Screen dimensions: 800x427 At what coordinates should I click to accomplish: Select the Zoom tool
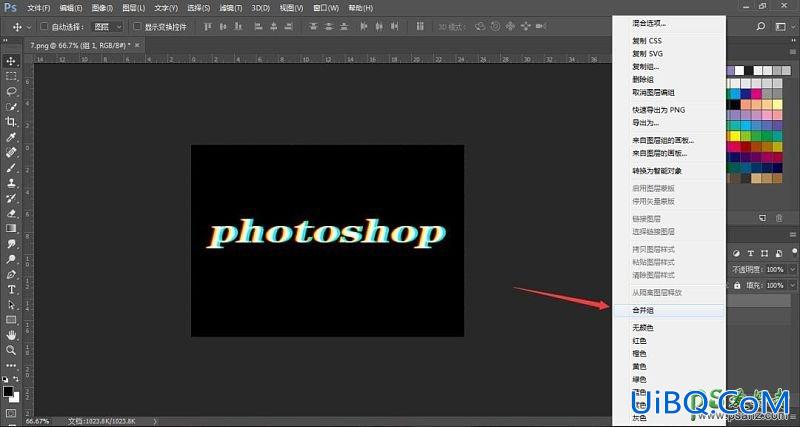11,350
